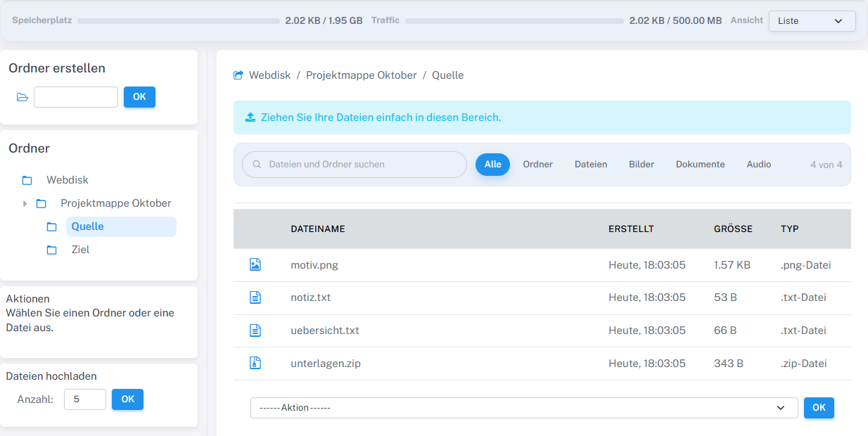Click the Heute, 18:03:05 cell in the unterlagen.zip row

pyautogui.click(x=647, y=364)
